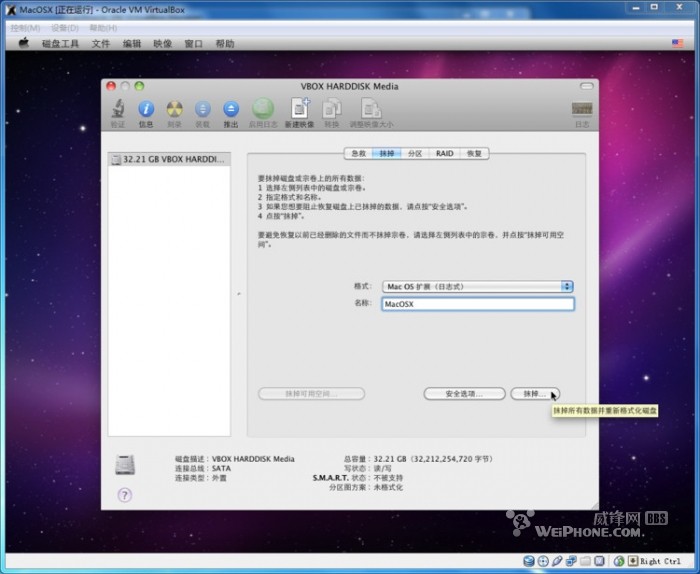Click the mouse integration indicator in VirtualBox status bar
This screenshot has height=574, width=700.
coord(618,561)
